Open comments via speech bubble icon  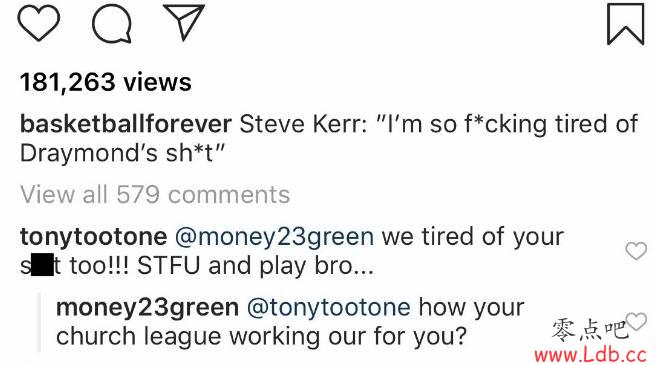[112, 24]
